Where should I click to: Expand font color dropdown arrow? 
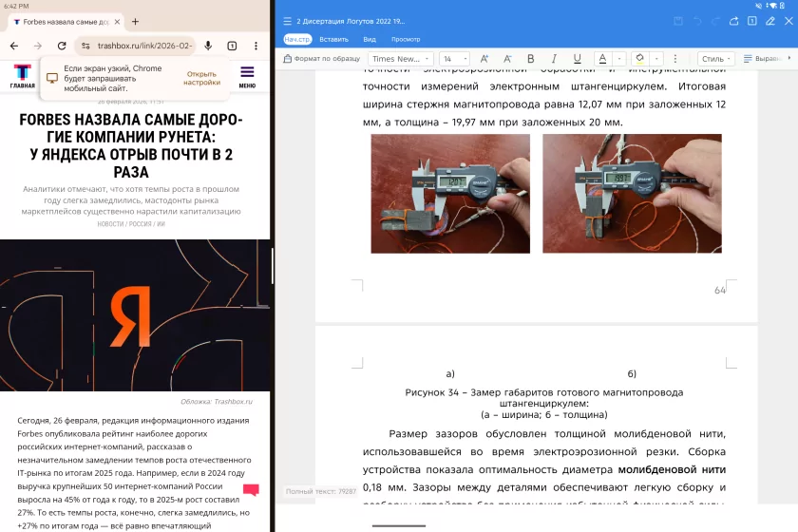(619, 59)
